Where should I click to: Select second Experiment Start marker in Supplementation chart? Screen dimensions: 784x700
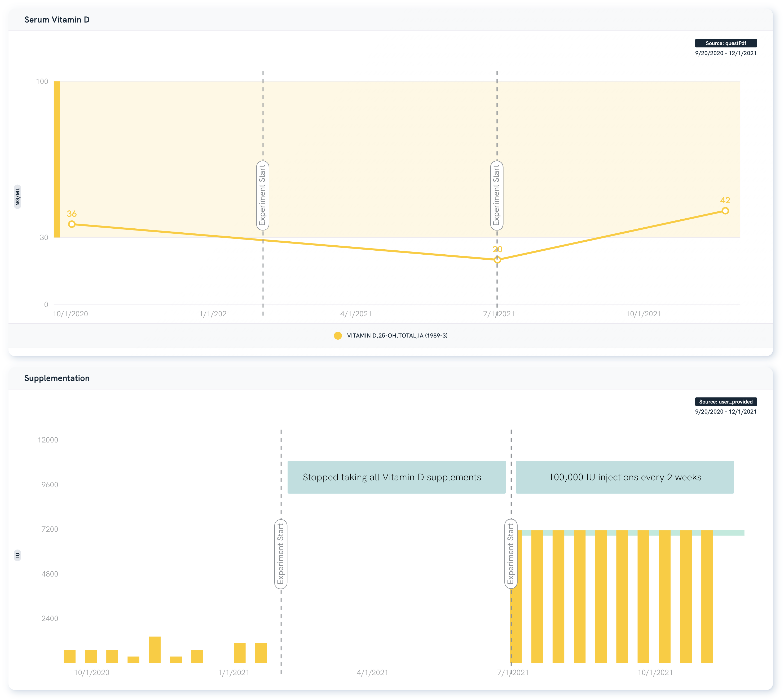511,554
